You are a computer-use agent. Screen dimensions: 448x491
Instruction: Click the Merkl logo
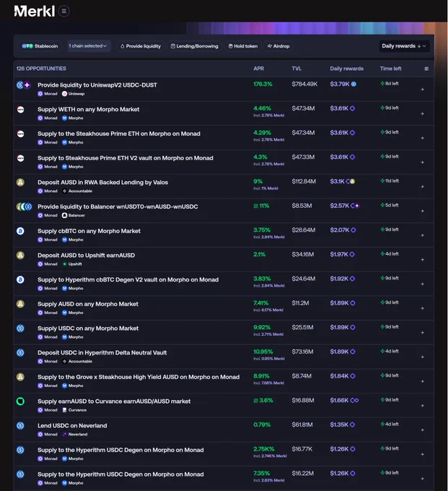(35, 12)
